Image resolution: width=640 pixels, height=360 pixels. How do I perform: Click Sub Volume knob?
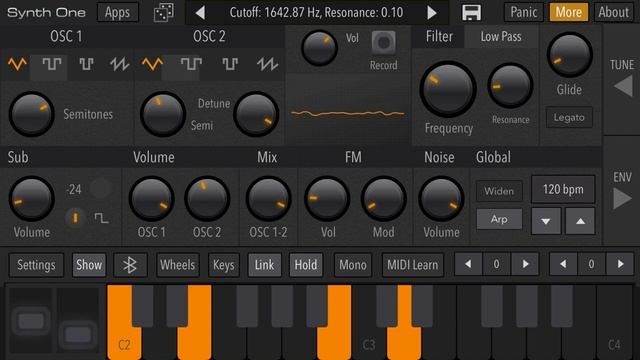31,199
